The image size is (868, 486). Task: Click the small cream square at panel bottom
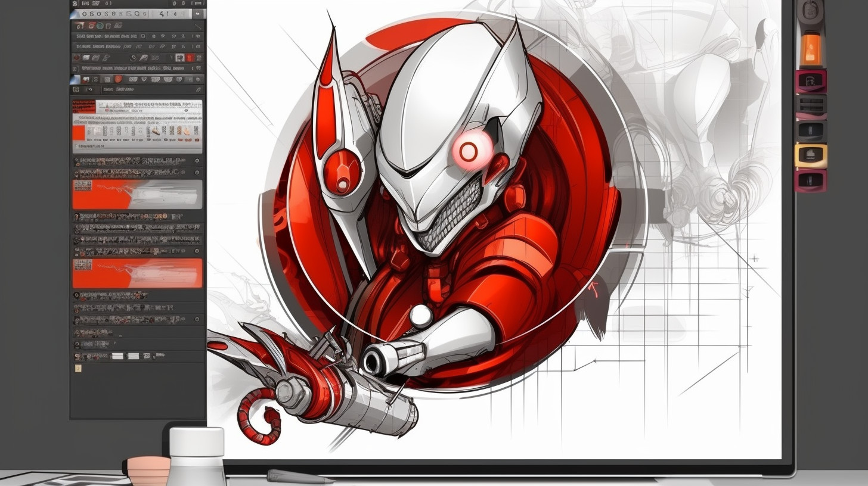click(78, 369)
